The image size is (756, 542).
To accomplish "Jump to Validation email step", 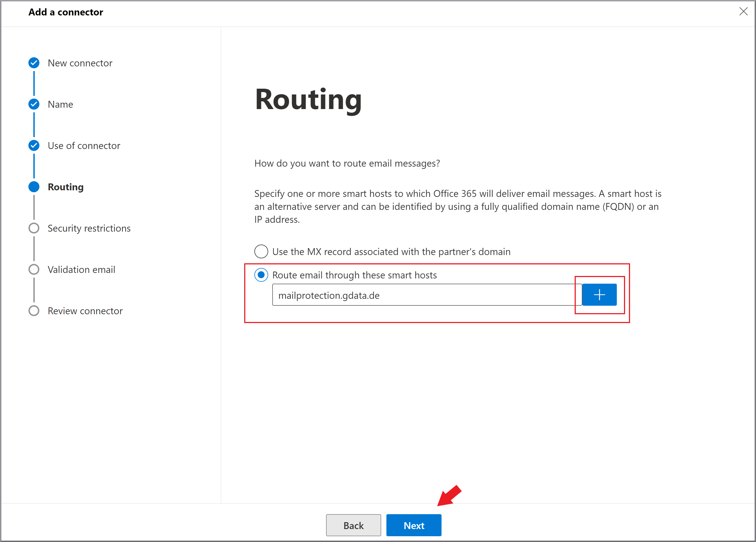I will [x=81, y=270].
